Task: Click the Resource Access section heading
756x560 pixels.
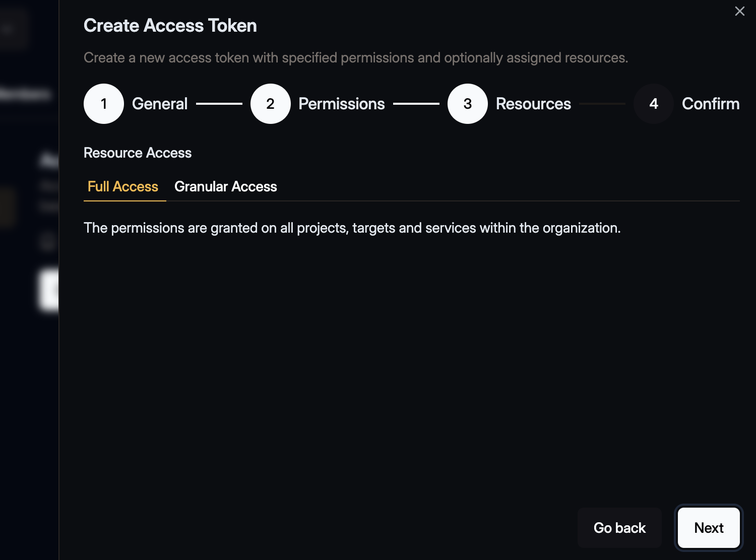Action: click(x=137, y=153)
